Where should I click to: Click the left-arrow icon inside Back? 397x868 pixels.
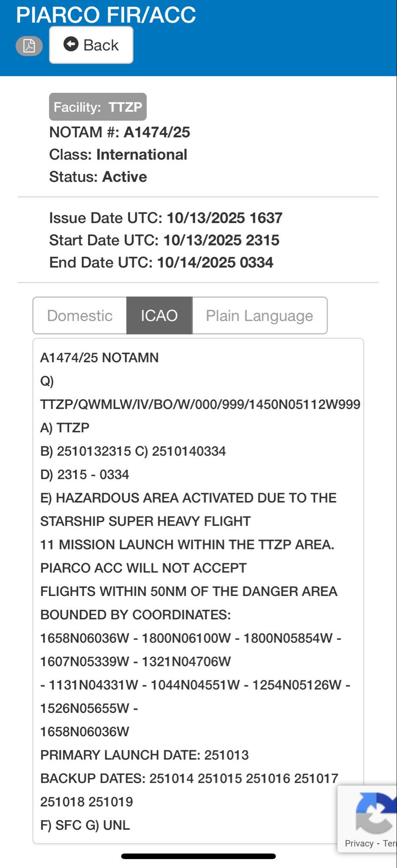coord(71,44)
